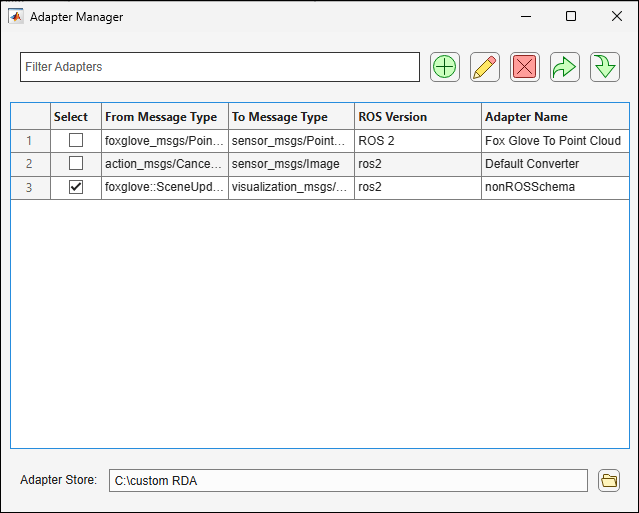This screenshot has height=513, width=639.
Task: Click the red X Delete adapter icon
Action: (524, 67)
